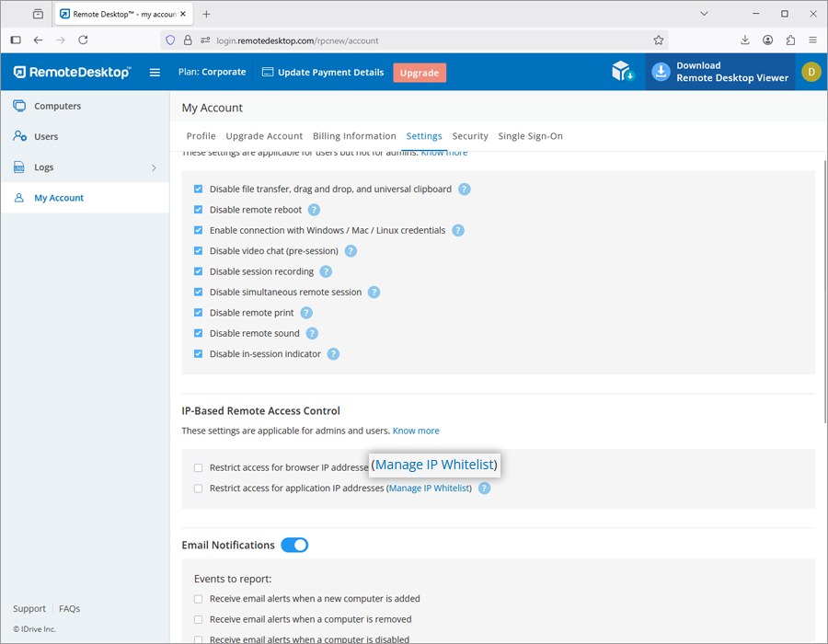Open the user avatar profile menu
The height and width of the screenshot is (644, 828).
811,72
